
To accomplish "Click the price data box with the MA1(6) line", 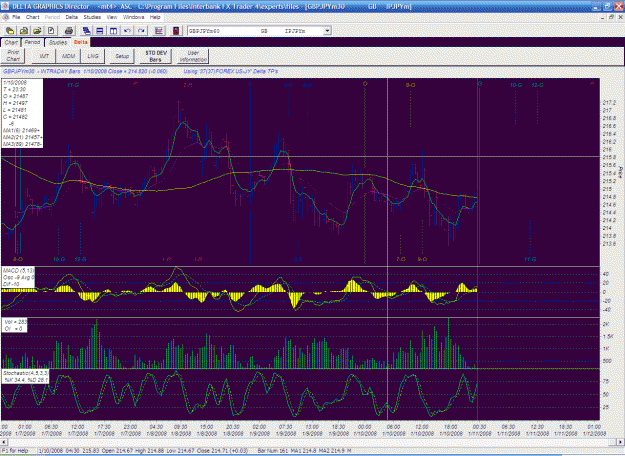I will 22,113.
